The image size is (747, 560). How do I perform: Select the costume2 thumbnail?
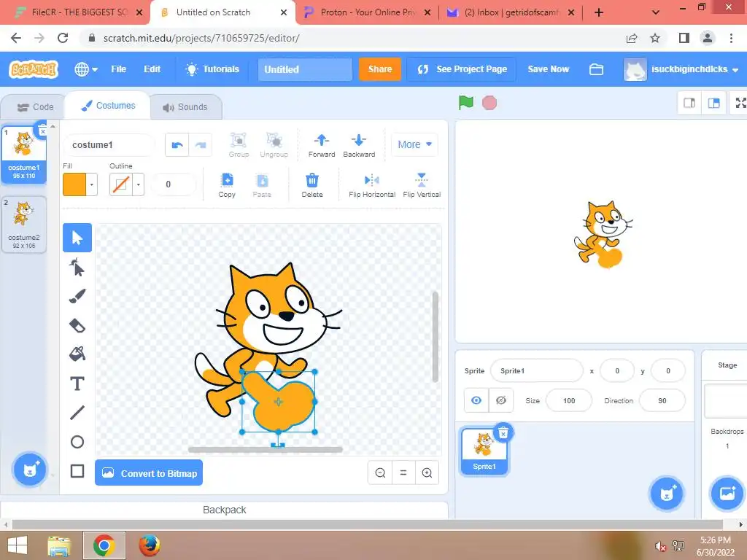pyautogui.click(x=24, y=225)
